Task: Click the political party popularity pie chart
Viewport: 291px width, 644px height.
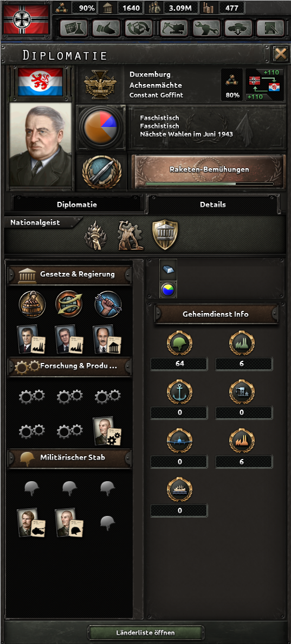Action: pyautogui.click(x=101, y=127)
